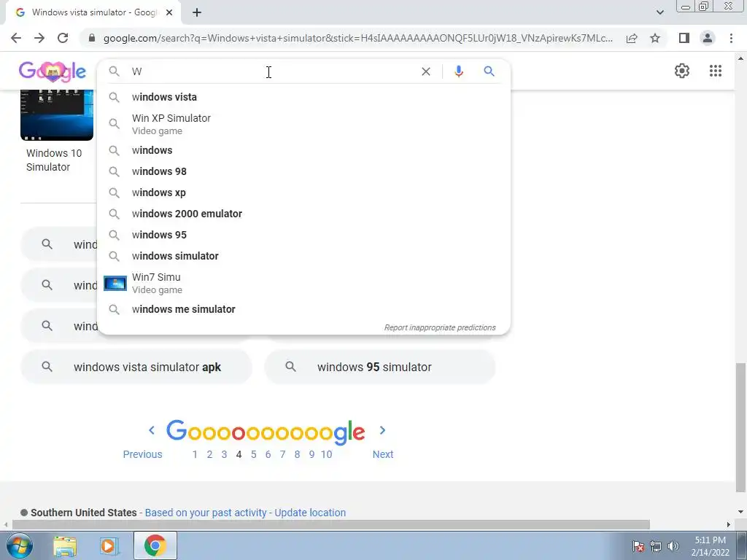
Task: Select suggestion windows 95
Action: [303, 235]
